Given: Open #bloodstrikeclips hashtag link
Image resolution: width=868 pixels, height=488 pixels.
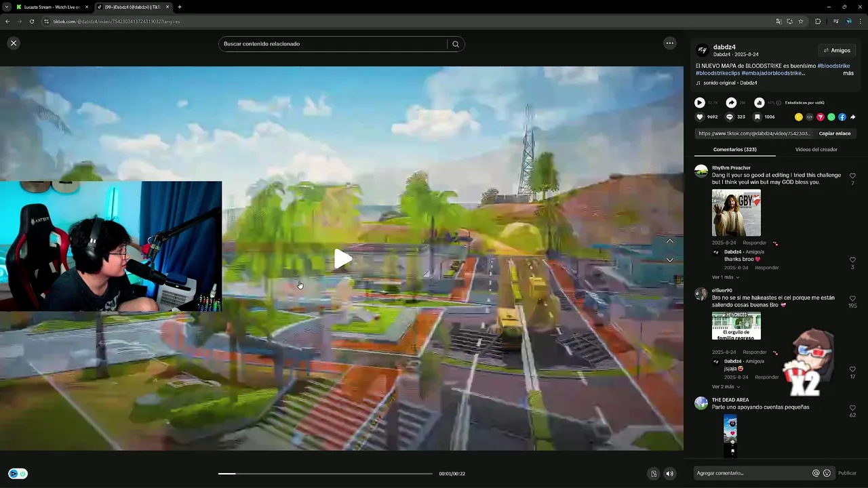Looking at the screenshot, I should (x=717, y=73).
